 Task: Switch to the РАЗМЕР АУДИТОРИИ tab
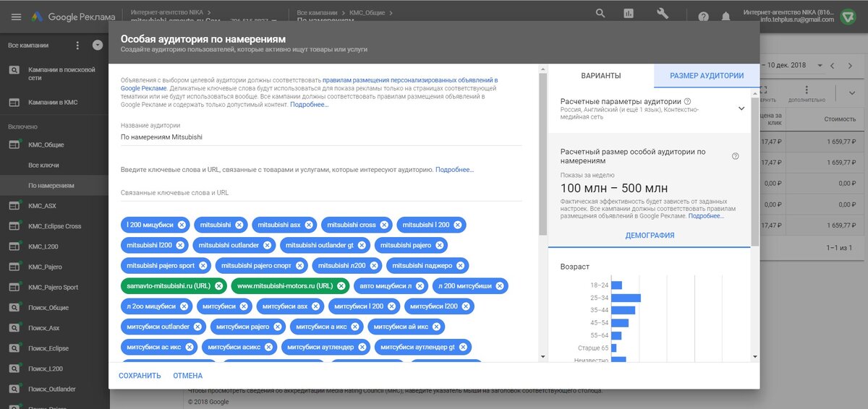[x=707, y=76]
